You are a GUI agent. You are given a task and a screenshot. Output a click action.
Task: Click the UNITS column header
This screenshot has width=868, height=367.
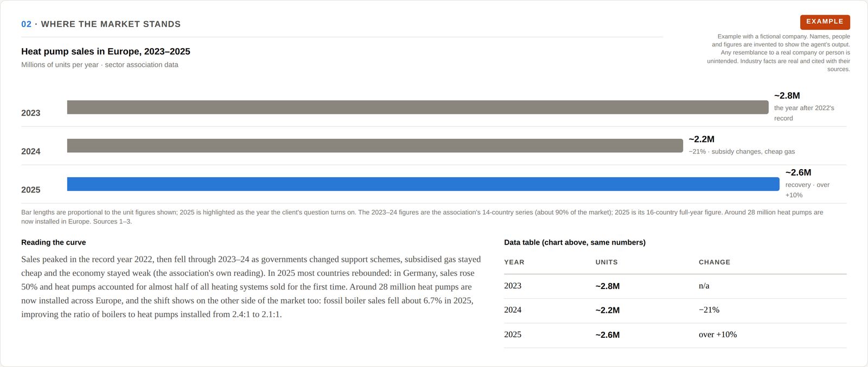click(607, 262)
